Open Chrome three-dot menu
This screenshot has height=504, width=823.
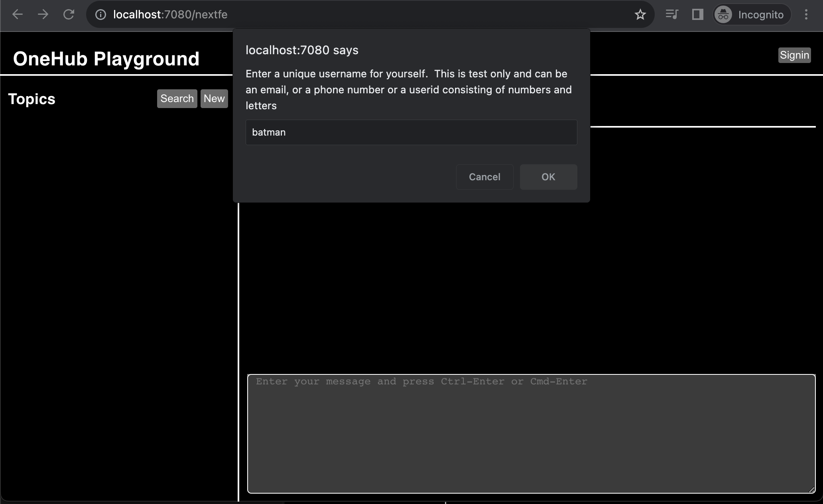click(x=806, y=15)
